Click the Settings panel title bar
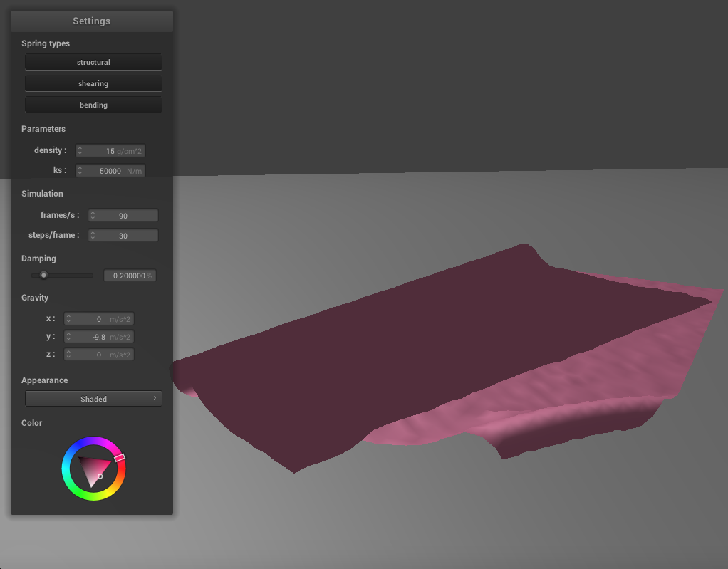 pyautogui.click(x=91, y=21)
